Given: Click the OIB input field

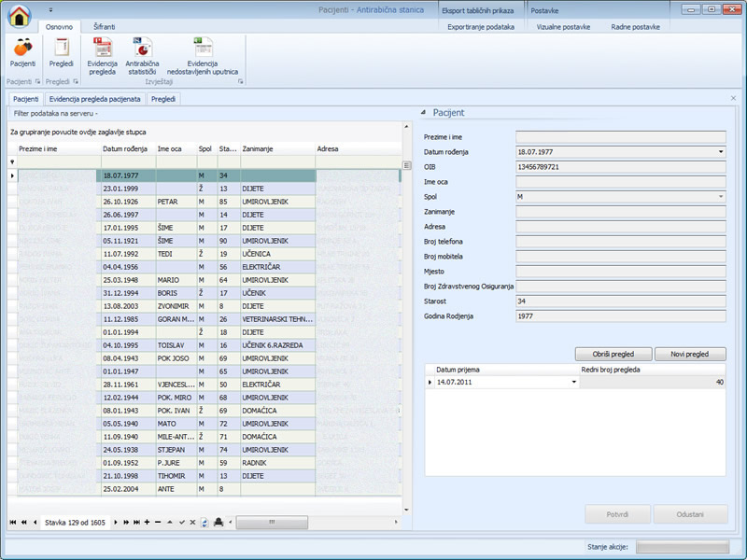Looking at the screenshot, I should click(x=621, y=167).
